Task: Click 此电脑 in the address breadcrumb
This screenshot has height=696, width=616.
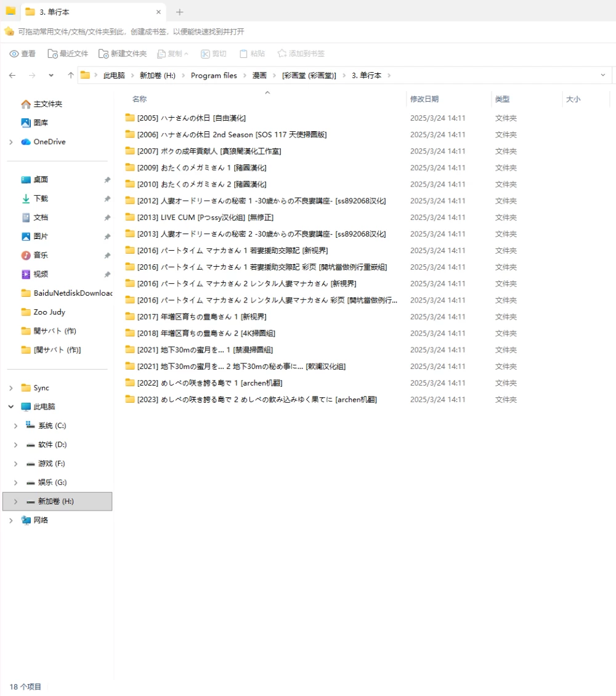Action: (x=114, y=76)
